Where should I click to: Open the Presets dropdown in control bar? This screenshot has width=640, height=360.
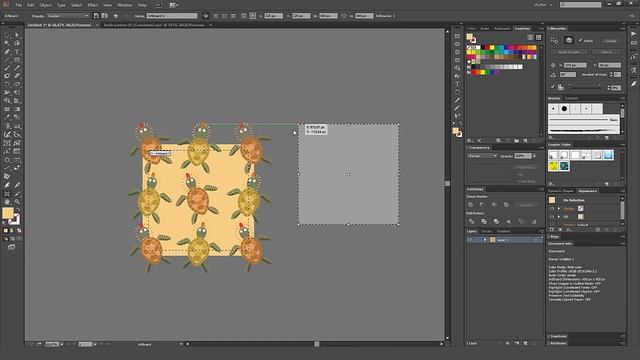tap(68, 16)
